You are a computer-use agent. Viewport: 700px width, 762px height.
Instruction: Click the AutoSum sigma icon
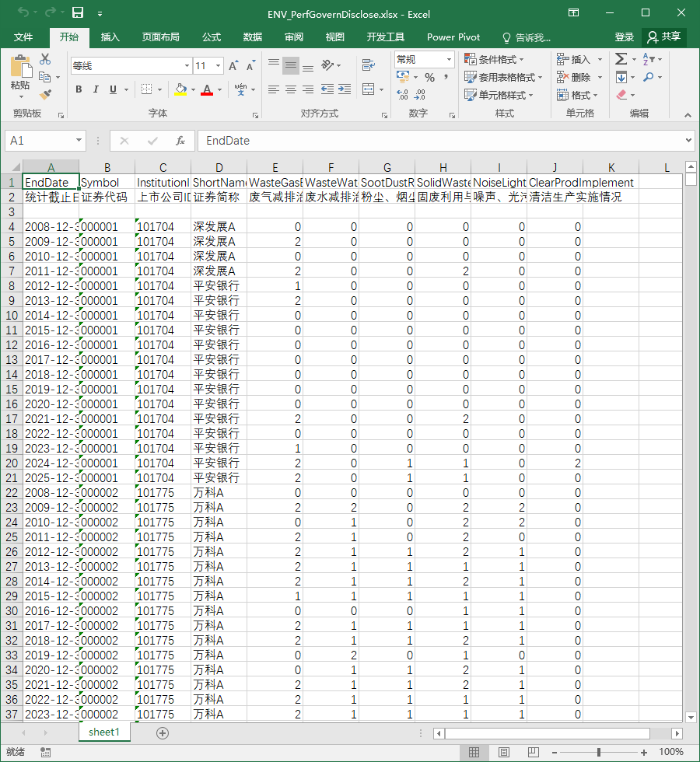(621, 59)
